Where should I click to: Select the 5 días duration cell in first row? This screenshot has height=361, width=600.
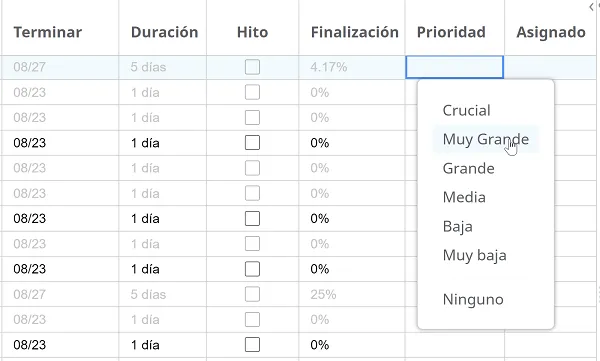(x=163, y=67)
